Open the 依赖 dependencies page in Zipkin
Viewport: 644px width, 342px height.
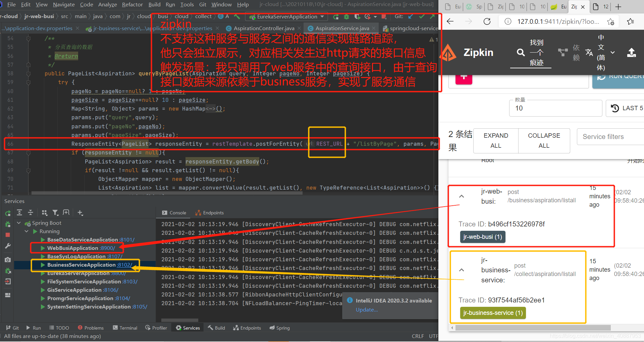pos(569,53)
